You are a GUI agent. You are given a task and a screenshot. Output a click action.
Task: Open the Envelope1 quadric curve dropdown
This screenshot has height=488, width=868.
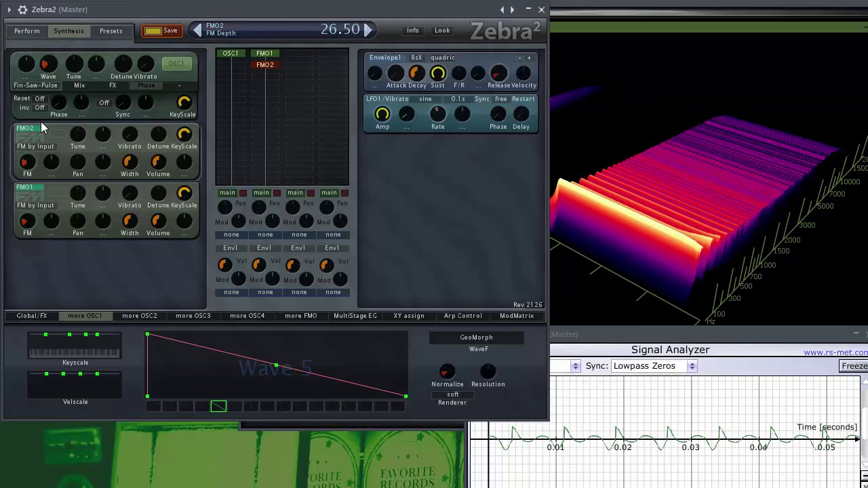click(x=443, y=58)
